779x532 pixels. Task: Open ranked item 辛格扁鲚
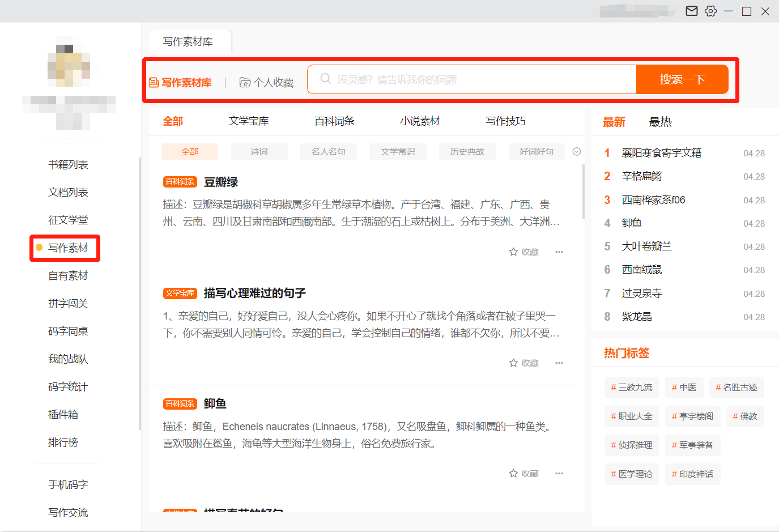point(642,176)
